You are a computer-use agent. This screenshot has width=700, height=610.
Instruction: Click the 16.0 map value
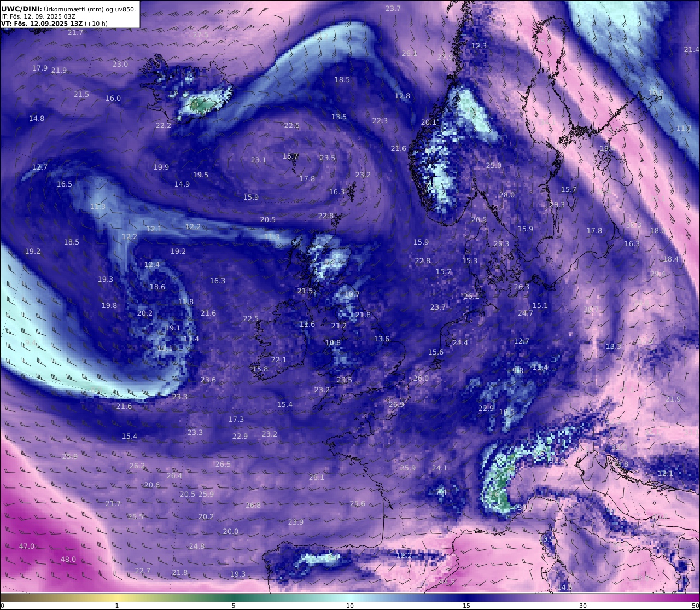click(113, 98)
